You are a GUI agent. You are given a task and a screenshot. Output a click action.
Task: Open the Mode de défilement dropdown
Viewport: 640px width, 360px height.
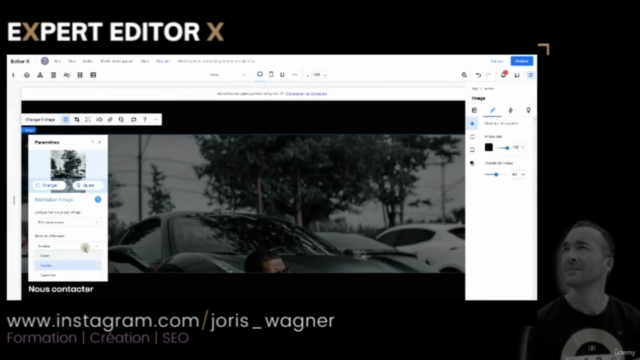[x=68, y=246]
